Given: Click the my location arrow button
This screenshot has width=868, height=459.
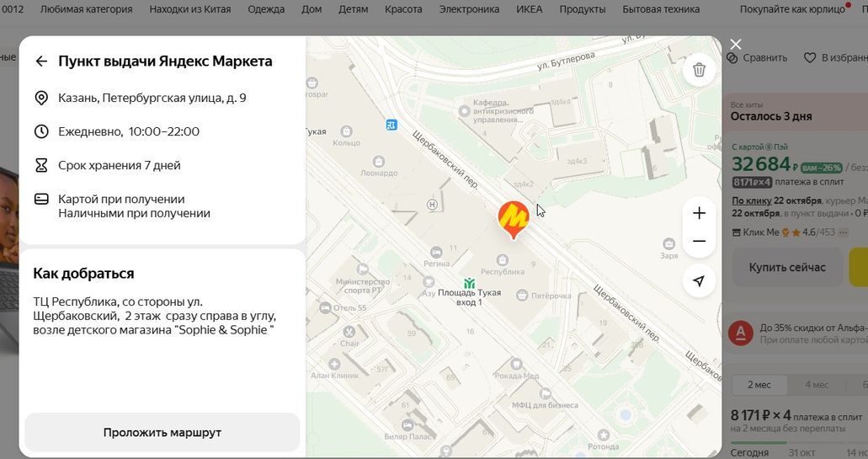Looking at the screenshot, I should (699, 281).
